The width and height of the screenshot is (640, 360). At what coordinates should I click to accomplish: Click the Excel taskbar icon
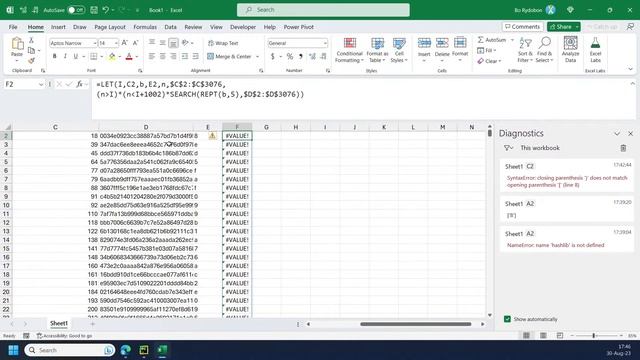pyautogui.click(x=162, y=350)
